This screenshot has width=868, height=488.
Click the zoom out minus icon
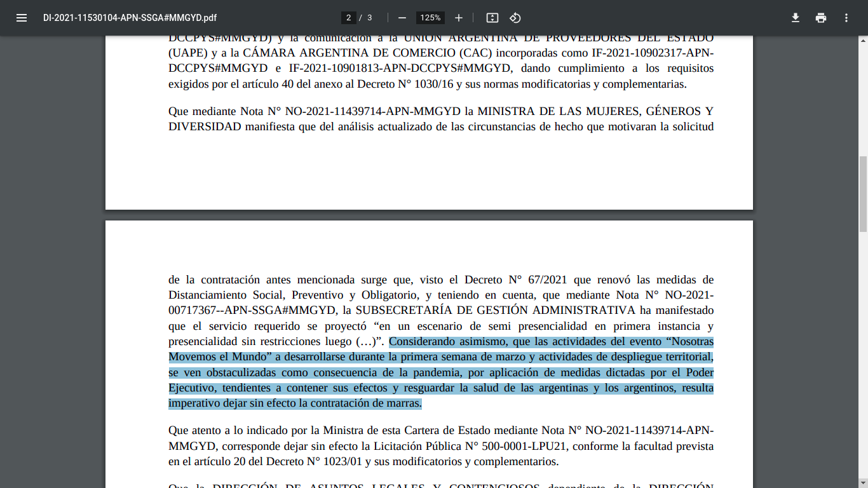[402, 18]
